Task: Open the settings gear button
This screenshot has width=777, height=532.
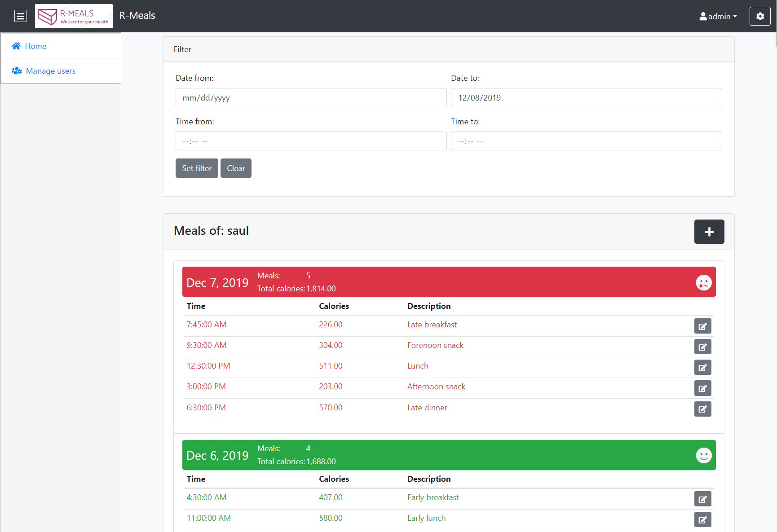Action: point(760,16)
